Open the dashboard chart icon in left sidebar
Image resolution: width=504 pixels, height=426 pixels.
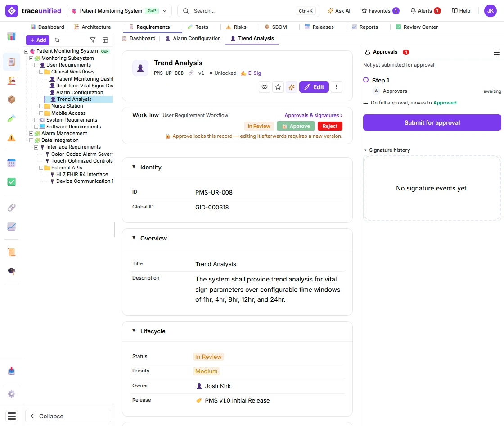tap(12, 36)
